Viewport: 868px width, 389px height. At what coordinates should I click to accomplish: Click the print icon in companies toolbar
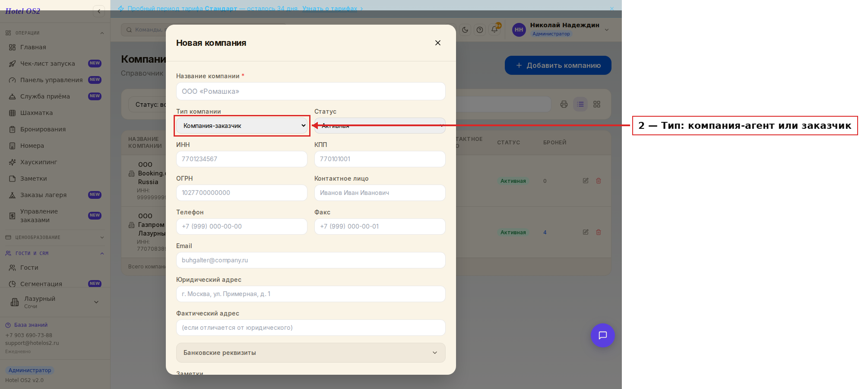[x=564, y=104]
